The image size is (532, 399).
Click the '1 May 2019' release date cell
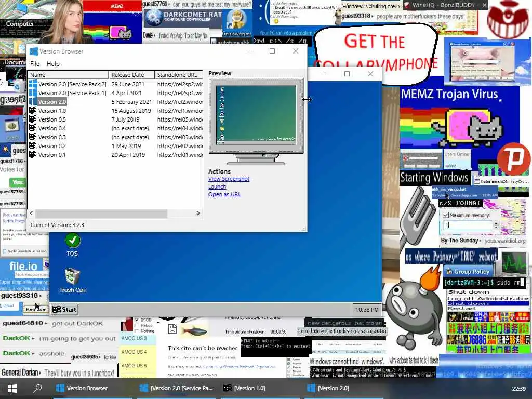[126, 146]
